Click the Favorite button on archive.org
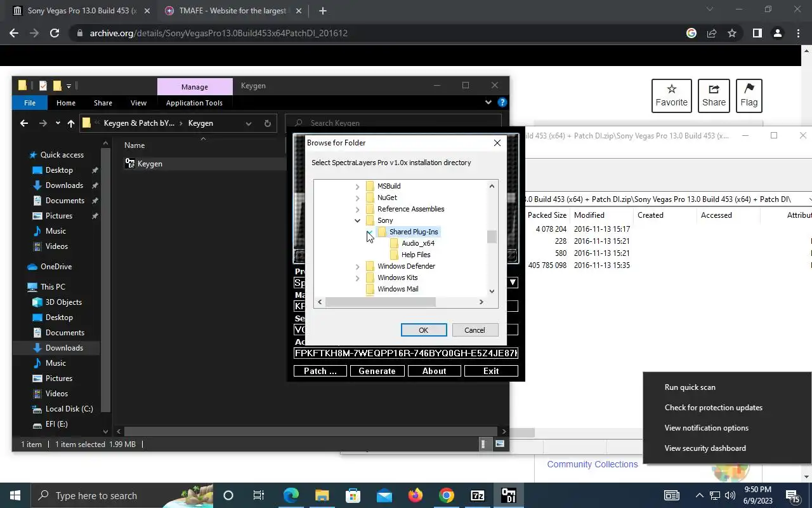 [672, 96]
